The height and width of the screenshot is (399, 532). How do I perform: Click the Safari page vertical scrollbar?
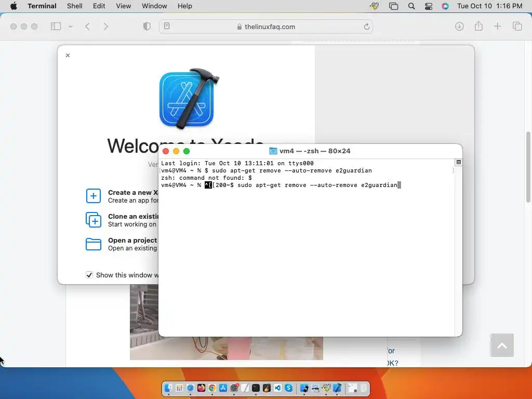(x=528, y=167)
